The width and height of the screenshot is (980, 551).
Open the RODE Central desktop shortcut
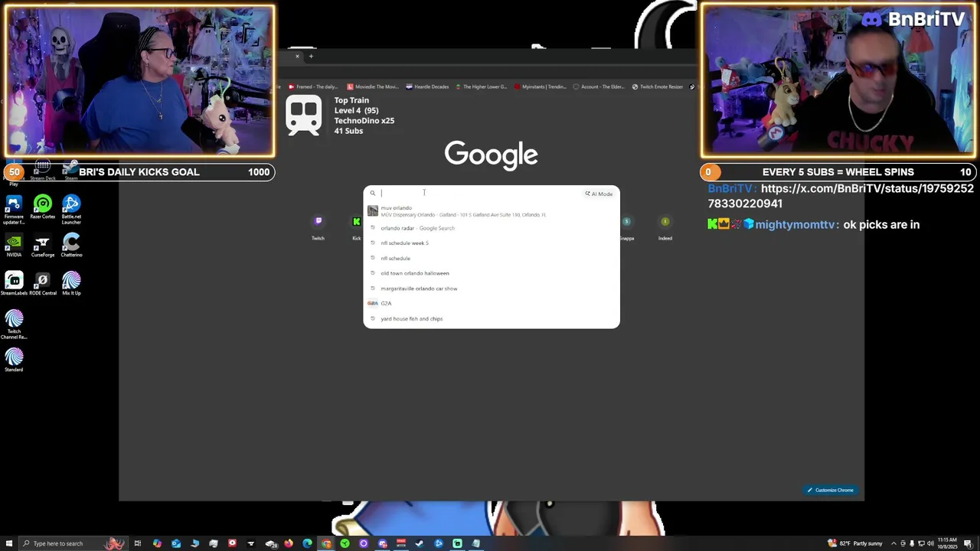[43, 285]
